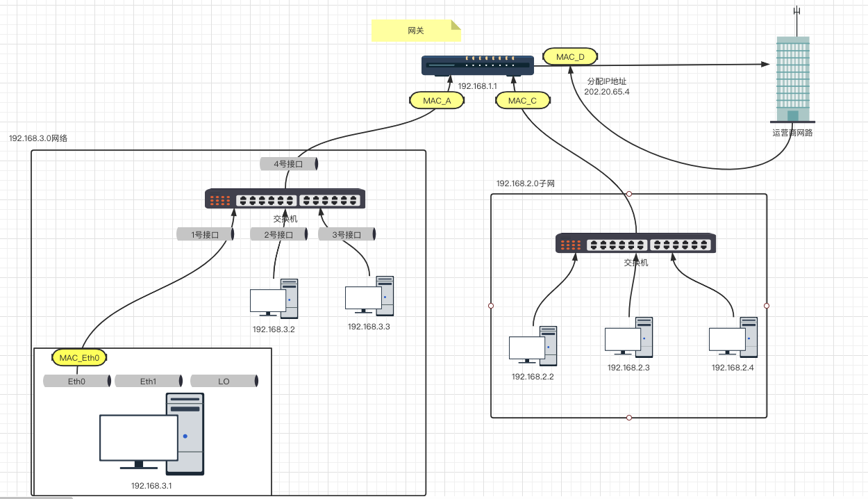Click the 4号接口 port label
The image size is (868, 499).
(x=288, y=164)
